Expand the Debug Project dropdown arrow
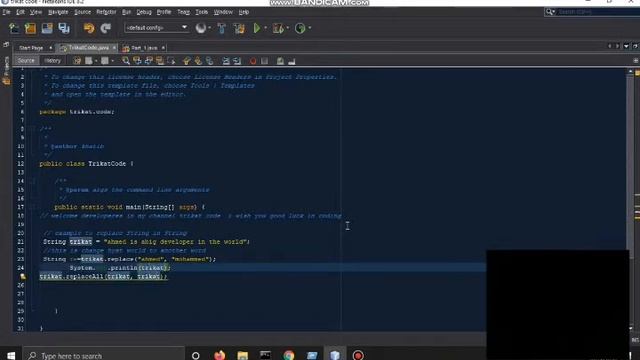Screen dimensions: 640x360 pyautogui.click(x=288, y=28)
